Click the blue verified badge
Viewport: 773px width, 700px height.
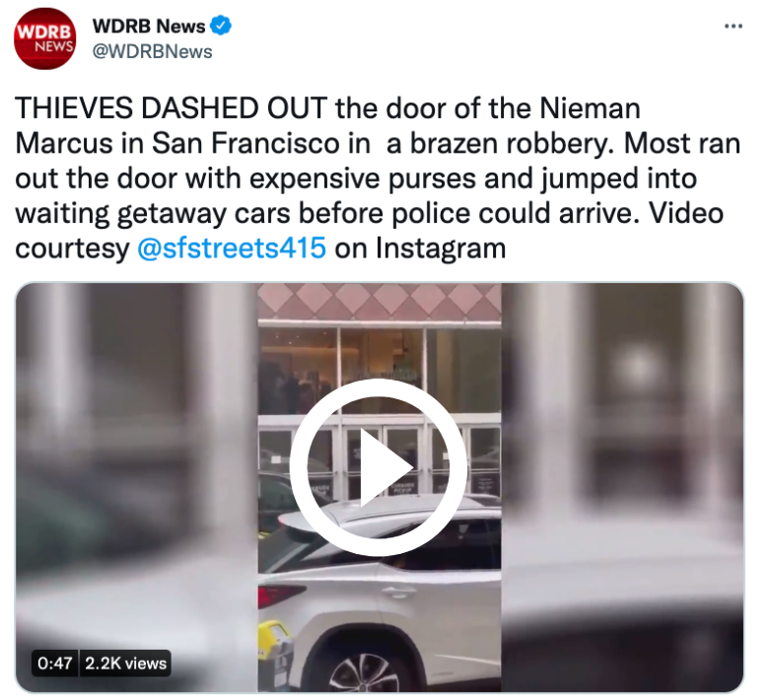[221, 26]
